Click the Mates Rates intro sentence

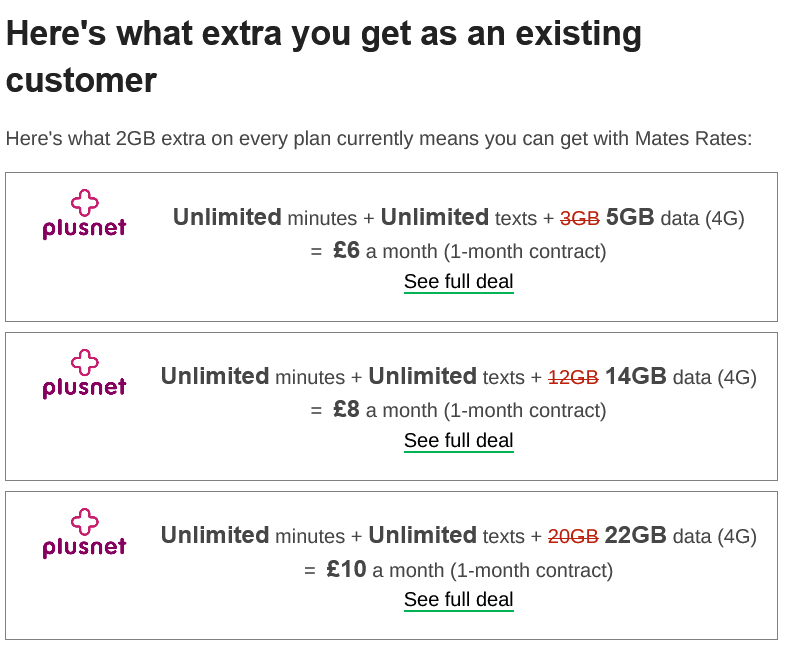(x=378, y=138)
